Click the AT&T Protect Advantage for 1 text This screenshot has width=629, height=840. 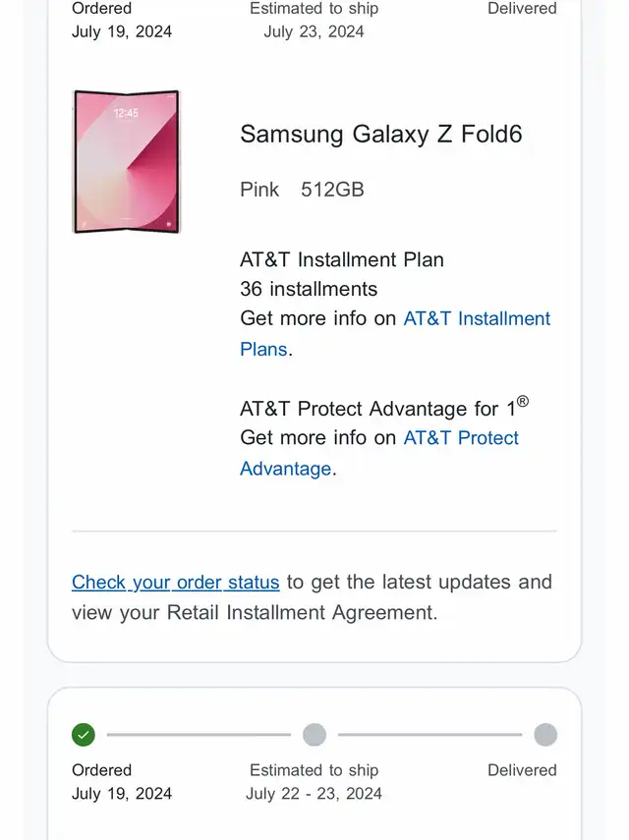pos(377,409)
